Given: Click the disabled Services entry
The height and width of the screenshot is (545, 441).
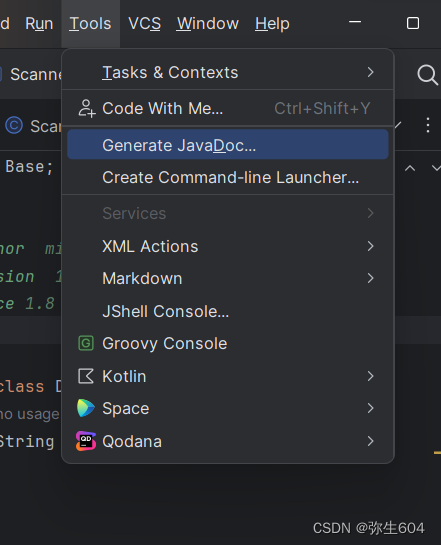Looking at the screenshot, I should pos(228,213).
